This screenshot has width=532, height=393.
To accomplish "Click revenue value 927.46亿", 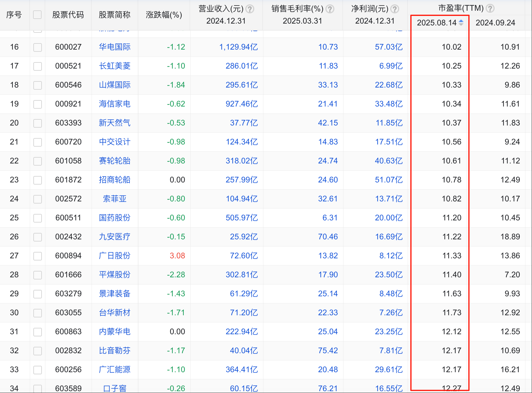I will point(242,104).
